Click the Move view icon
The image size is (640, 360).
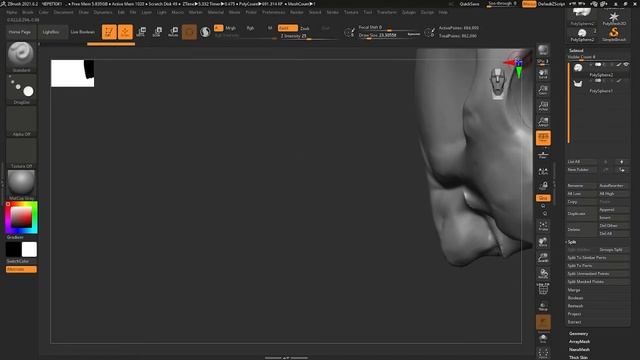click(543, 242)
